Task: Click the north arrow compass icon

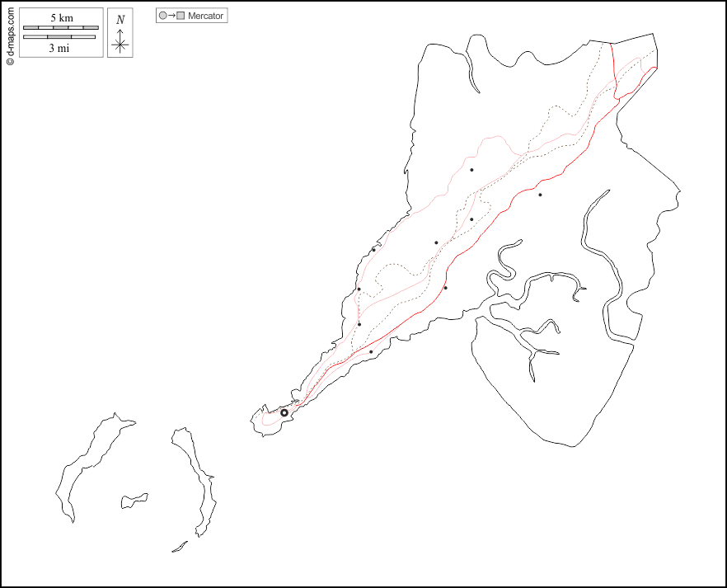Action: 120,32
